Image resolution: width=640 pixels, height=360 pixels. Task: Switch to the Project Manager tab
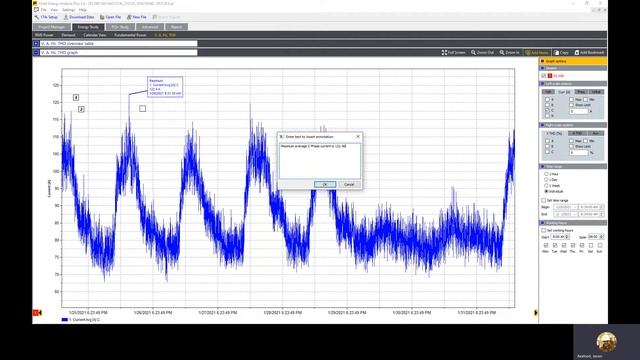tap(51, 27)
